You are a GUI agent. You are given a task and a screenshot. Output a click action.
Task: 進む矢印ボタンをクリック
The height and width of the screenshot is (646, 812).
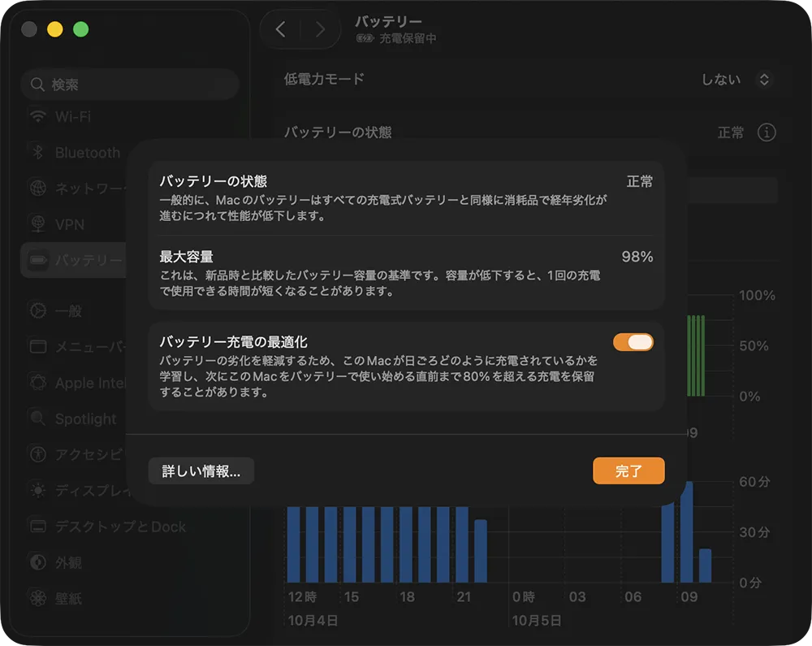coord(321,30)
